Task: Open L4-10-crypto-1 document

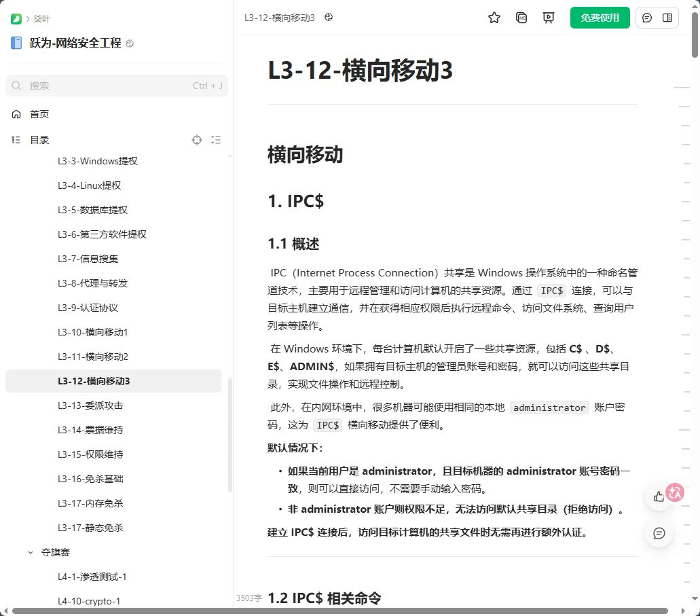Action: coord(89,601)
